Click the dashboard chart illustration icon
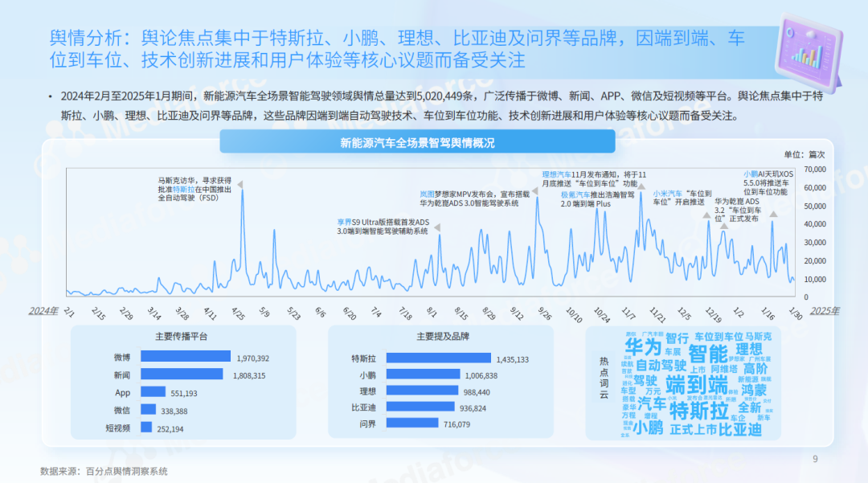This screenshot has width=868, height=483. click(809, 53)
